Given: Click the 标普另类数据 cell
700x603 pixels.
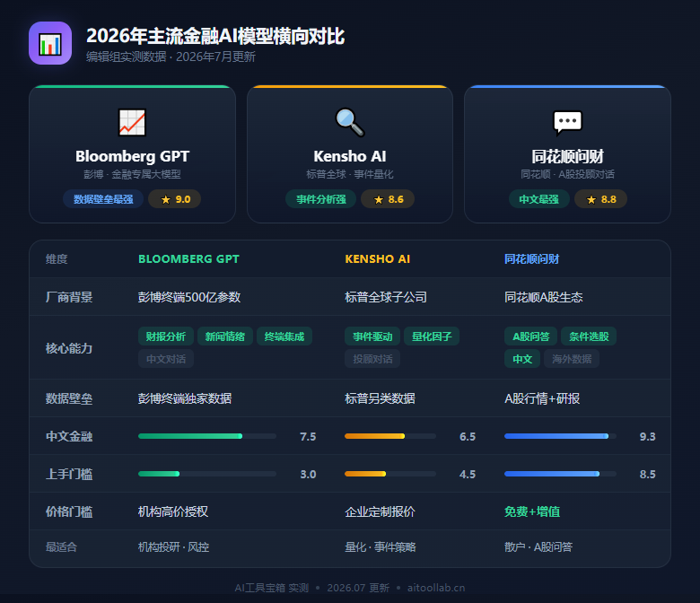Looking at the screenshot, I should pos(380,398).
